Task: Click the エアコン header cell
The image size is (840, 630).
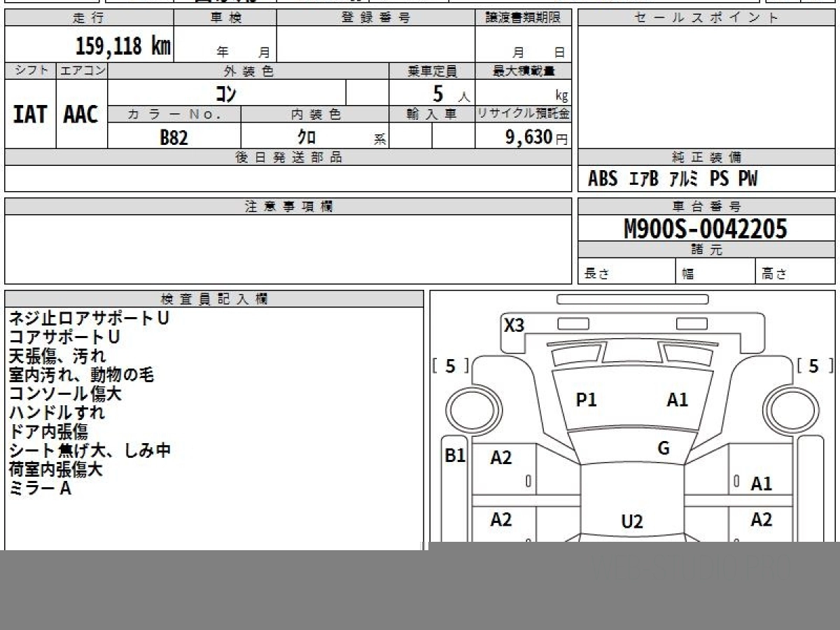Action: click(82, 71)
